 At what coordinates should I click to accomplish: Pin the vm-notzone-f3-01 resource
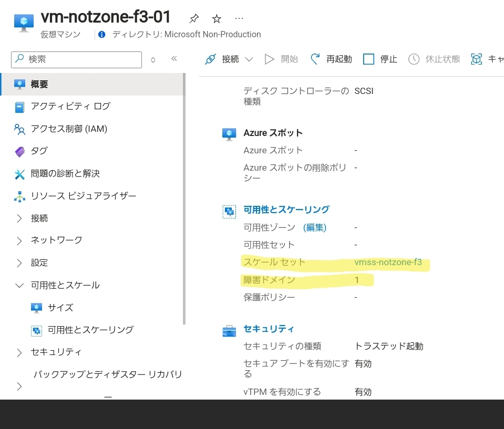194,18
